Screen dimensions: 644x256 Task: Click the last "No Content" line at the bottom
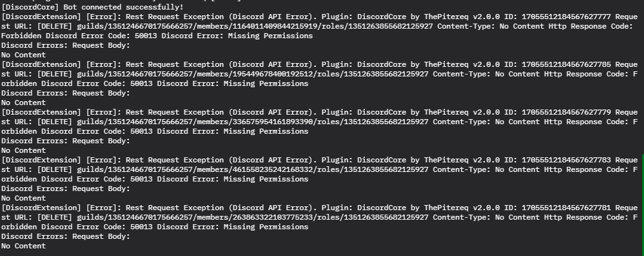24,246
